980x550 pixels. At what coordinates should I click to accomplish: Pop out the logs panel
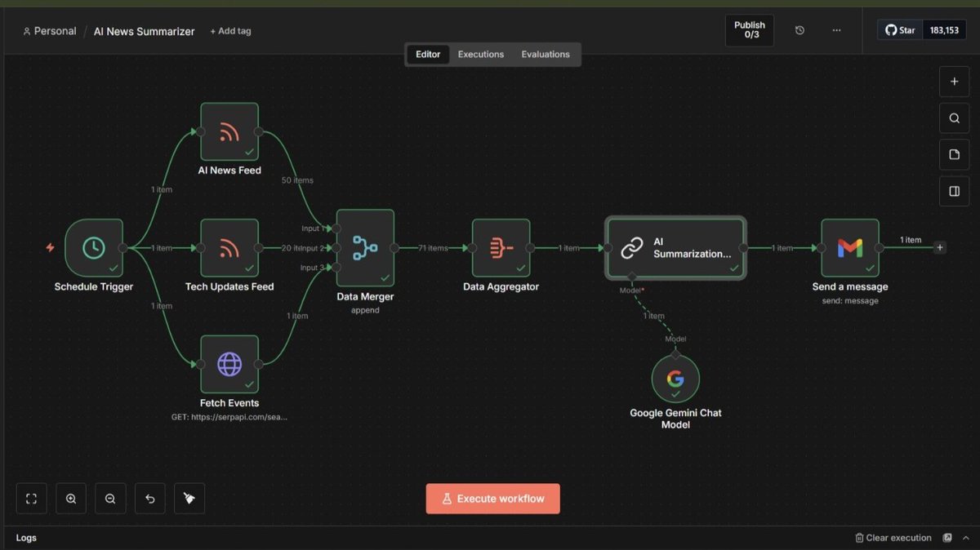point(947,538)
